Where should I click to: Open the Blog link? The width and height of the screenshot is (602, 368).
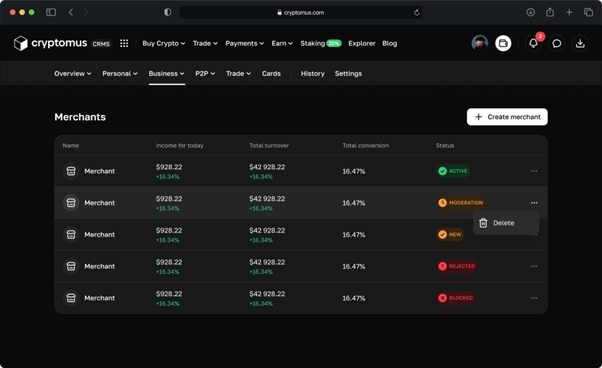[x=390, y=43]
